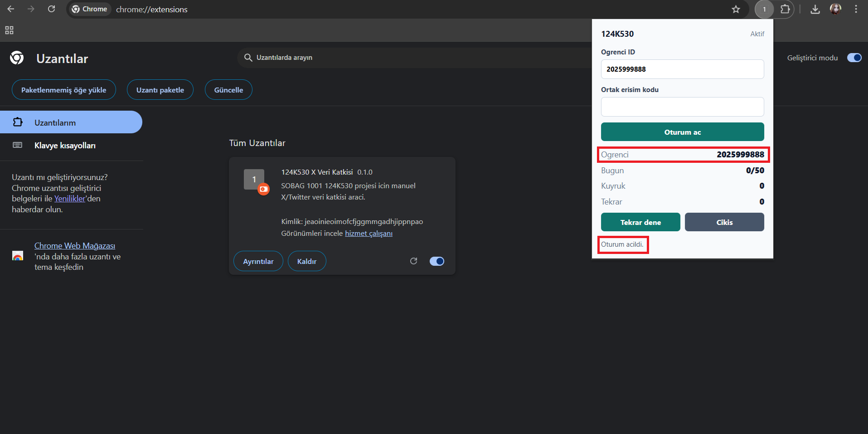Disable the 124K530 X Veri Katkisi extension
Screen dimensions: 868x434
(x=437, y=261)
